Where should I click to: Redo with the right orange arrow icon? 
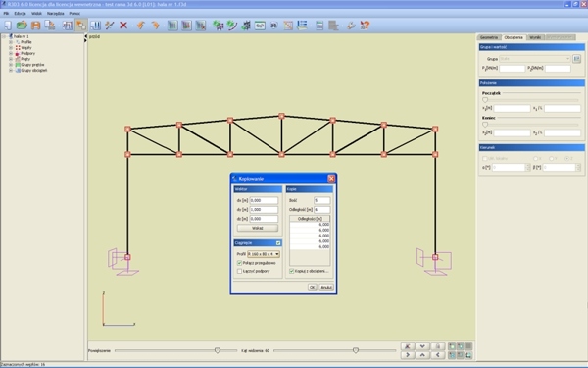click(155, 26)
